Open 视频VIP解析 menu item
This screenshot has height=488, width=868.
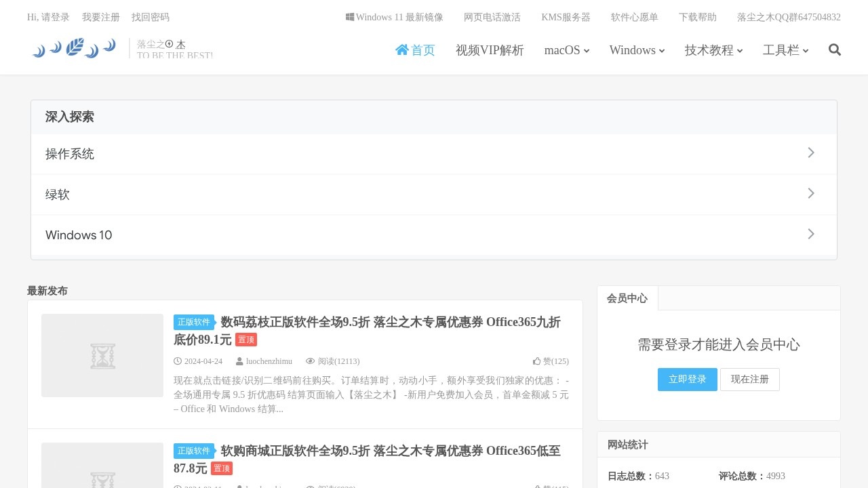[490, 50]
